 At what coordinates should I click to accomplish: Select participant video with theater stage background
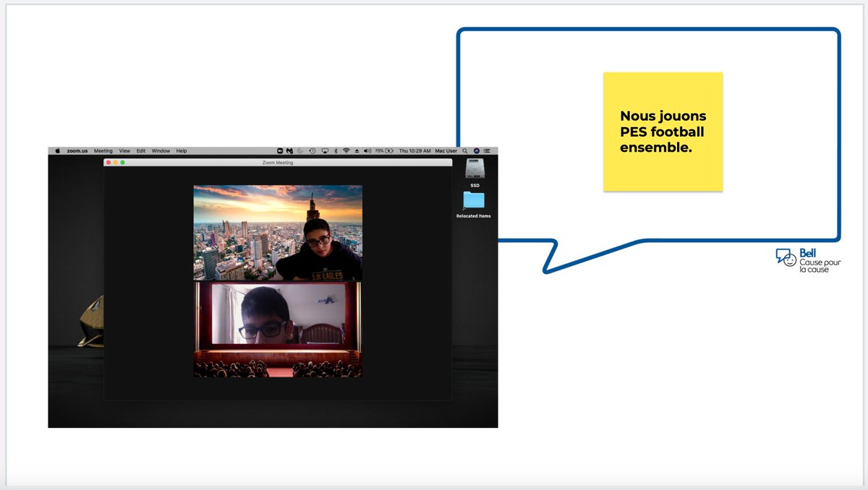[x=278, y=330]
